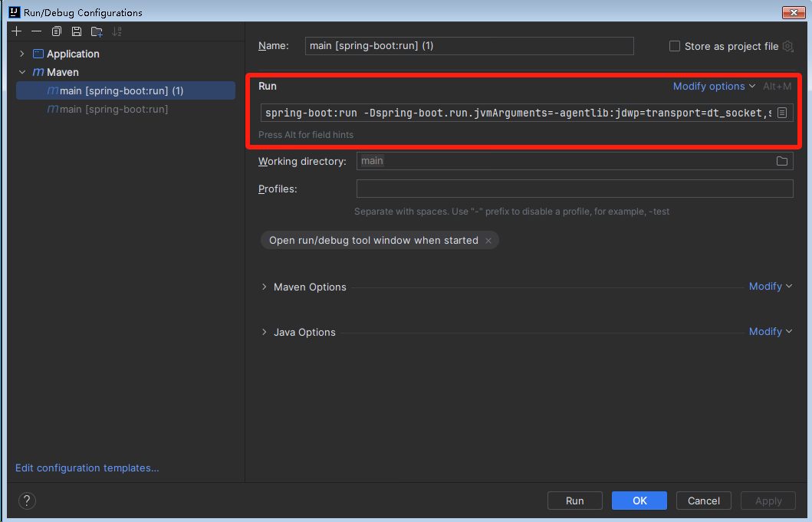Click the Separate with spaces hint text

[511, 212]
